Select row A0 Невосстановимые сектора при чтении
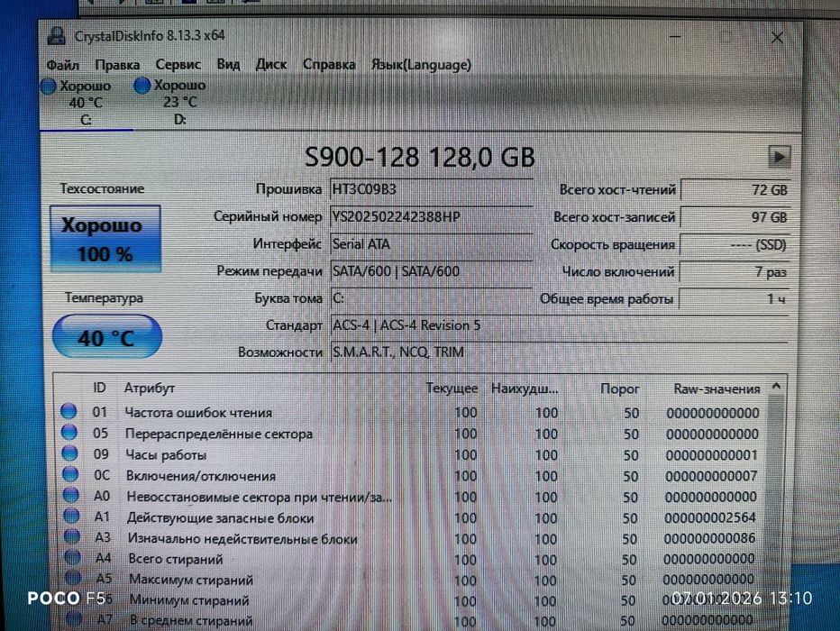 coord(410,497)
